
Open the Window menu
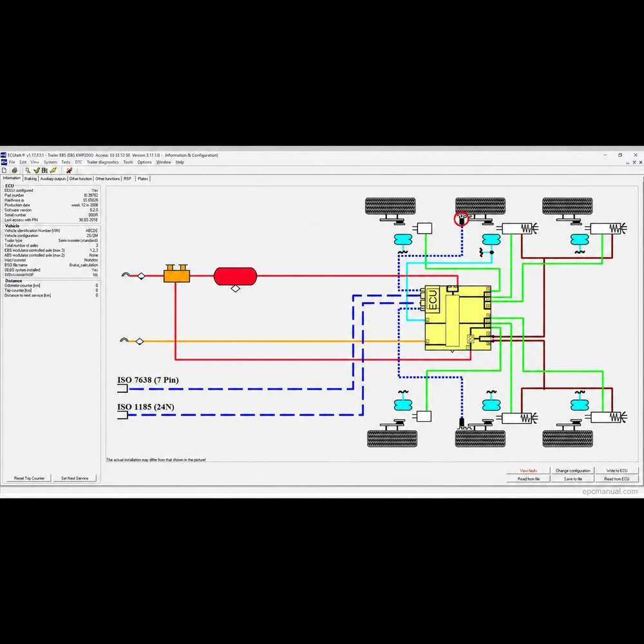pyautogui.click(x=164, y=162)
